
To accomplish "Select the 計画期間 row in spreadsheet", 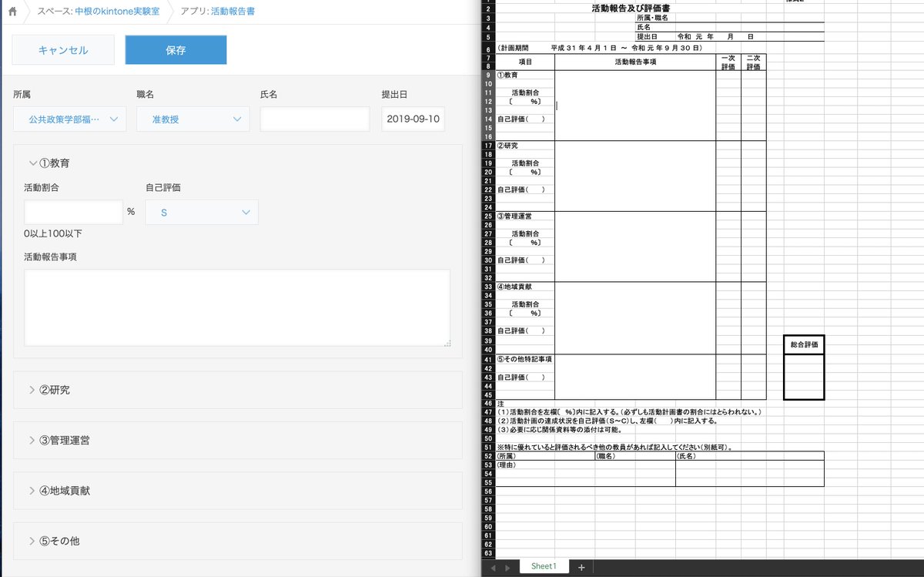I will coord(601,48).
